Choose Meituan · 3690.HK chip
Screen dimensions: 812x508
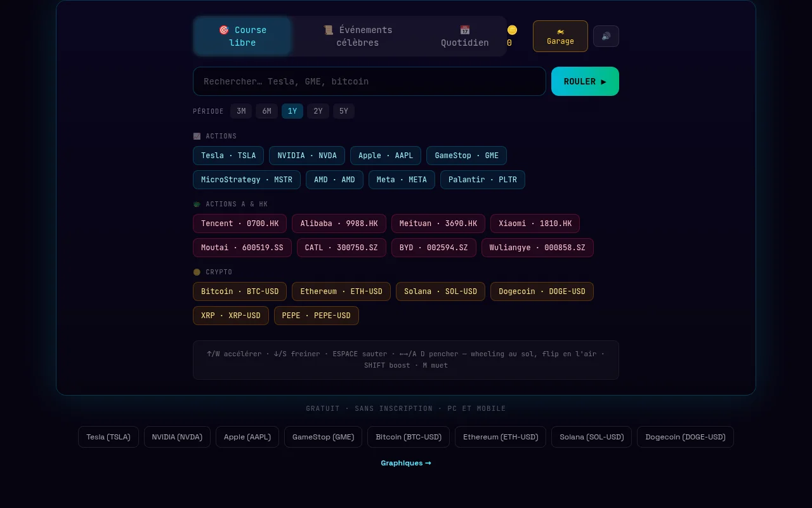point(438,224)
